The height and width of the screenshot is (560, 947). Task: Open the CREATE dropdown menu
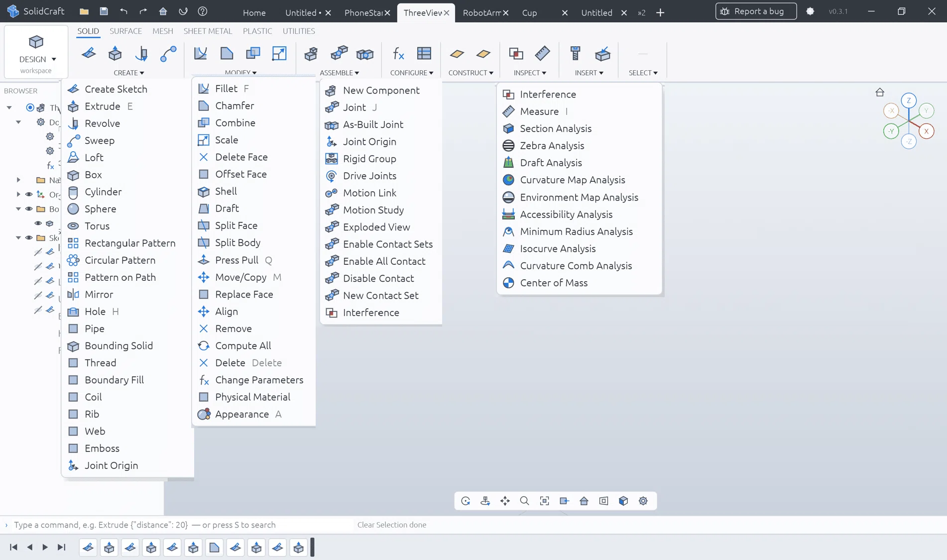click(x=128, y=73)
